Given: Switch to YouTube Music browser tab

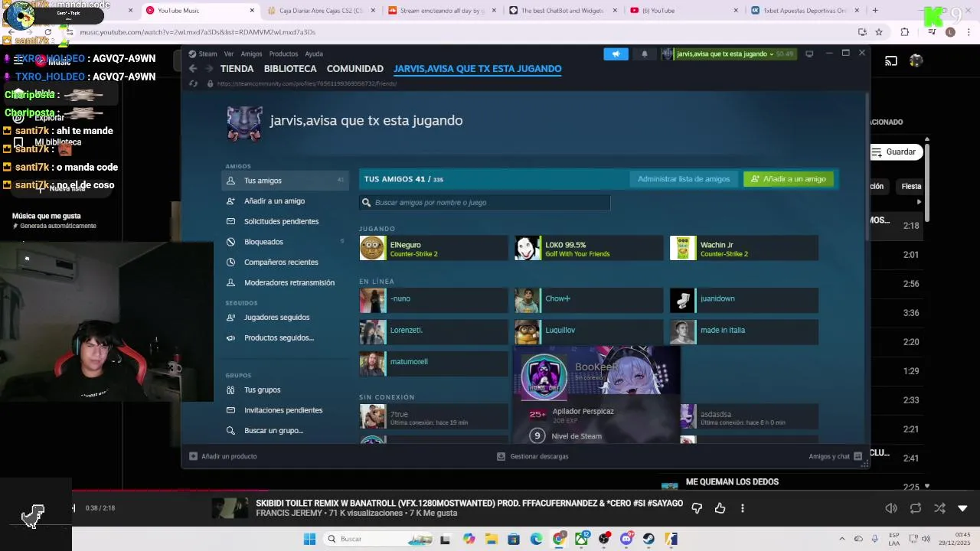Looking at the screenshot, I should (199, 11).
